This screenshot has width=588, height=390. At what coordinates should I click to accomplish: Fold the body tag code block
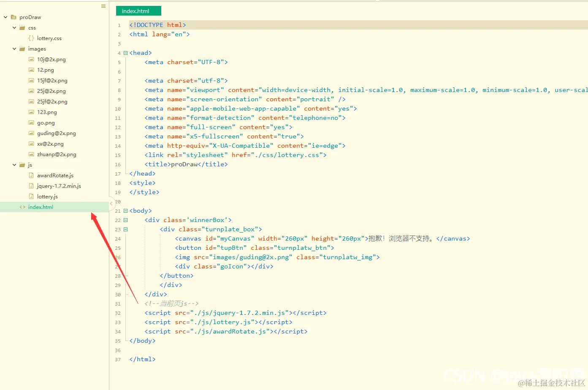pyautogui.click(x=125, y=211)
